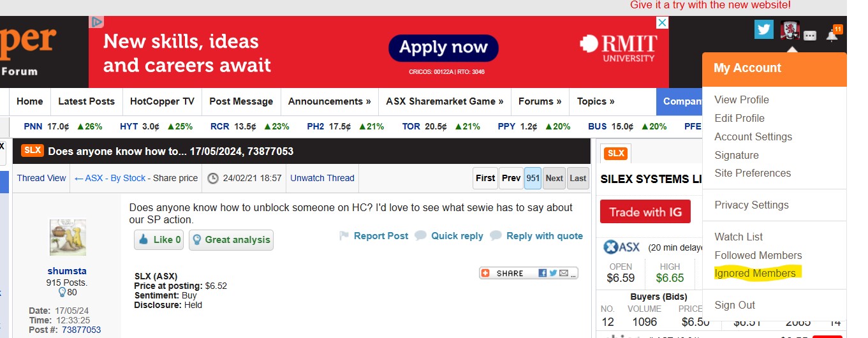Select Edit Profile in My Account
The image size is (868, 338).
(739, 118)
